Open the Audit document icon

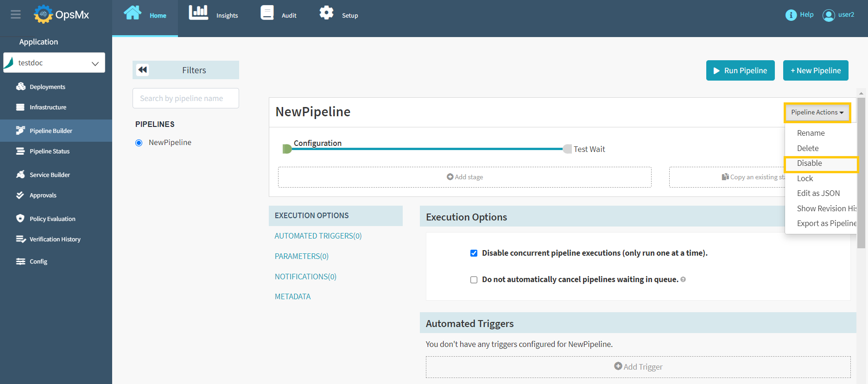click(267, 13)
